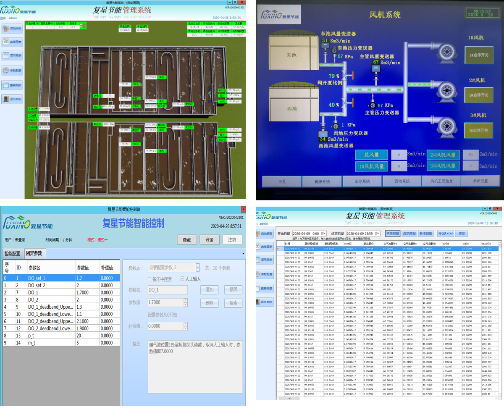Image resolution: width=504 pixels, height=420 pixels.
Task: Toggle the 1#启停开关 fan switch
Action: 479,55
